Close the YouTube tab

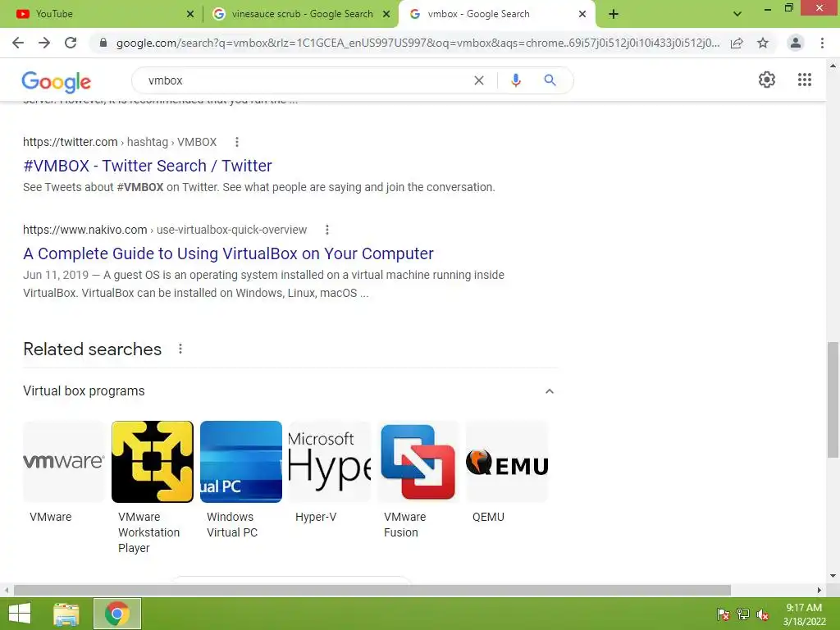[190, 14]
